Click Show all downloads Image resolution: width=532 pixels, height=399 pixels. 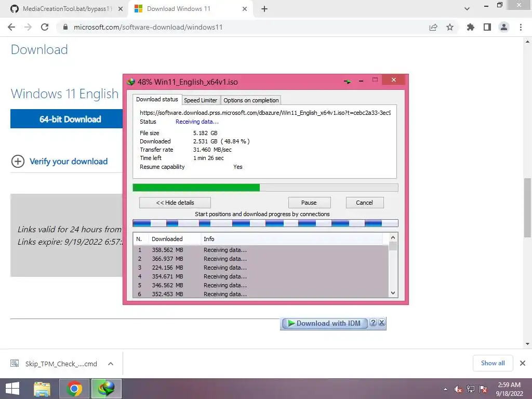click(x=493, y=363)
